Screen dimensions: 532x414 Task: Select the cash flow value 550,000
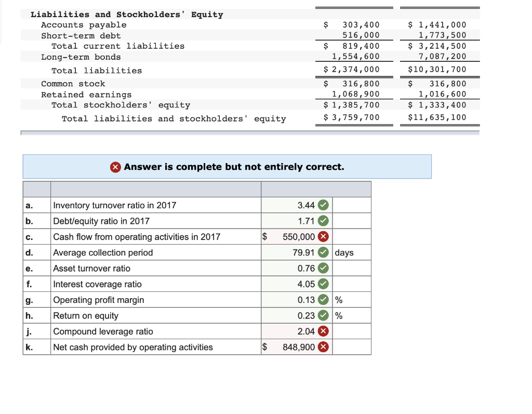(299, 237)
